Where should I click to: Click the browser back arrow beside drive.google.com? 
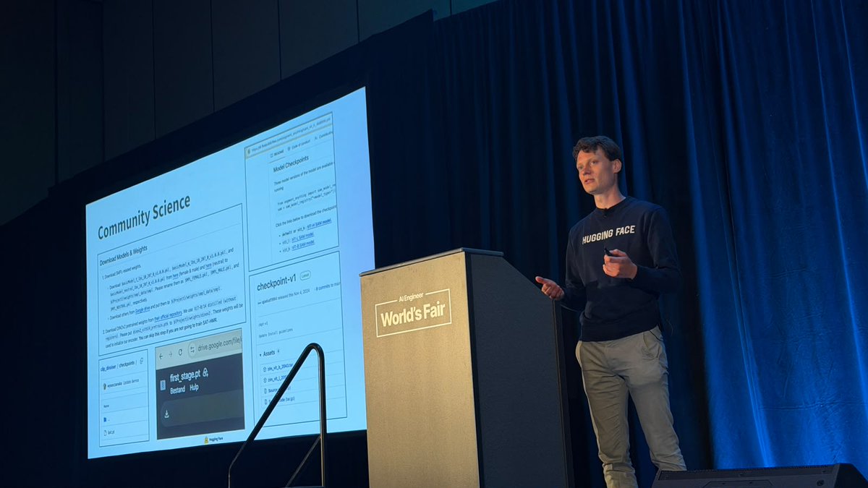tap(161, 356)
